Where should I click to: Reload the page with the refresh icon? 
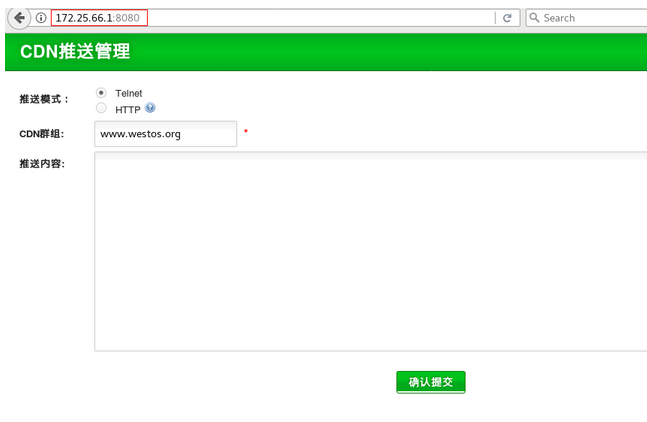click(x=507, y=18)
